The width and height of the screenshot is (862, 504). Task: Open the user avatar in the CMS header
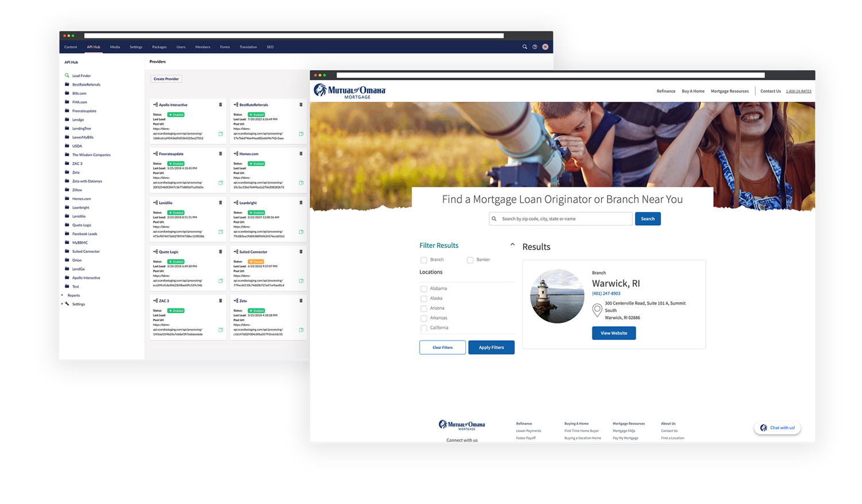[545, 47]
